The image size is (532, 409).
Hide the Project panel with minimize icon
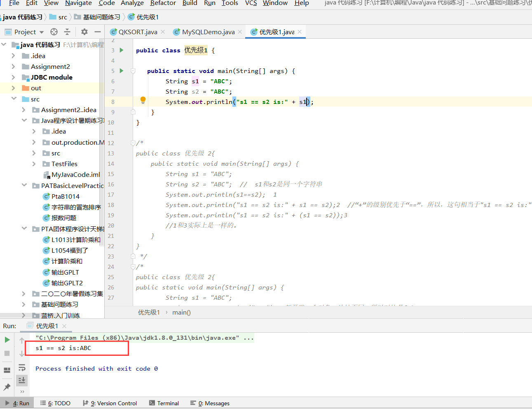[x=98, y=32]
